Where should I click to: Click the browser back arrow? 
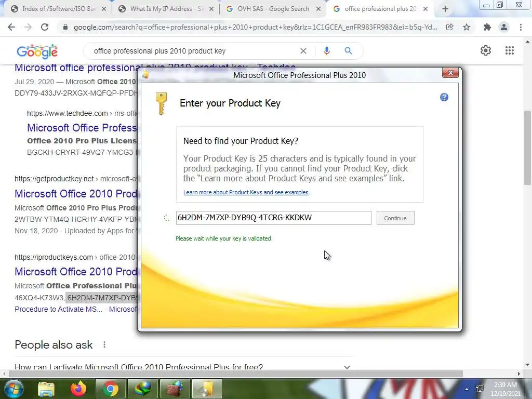(x=11, y=27)
